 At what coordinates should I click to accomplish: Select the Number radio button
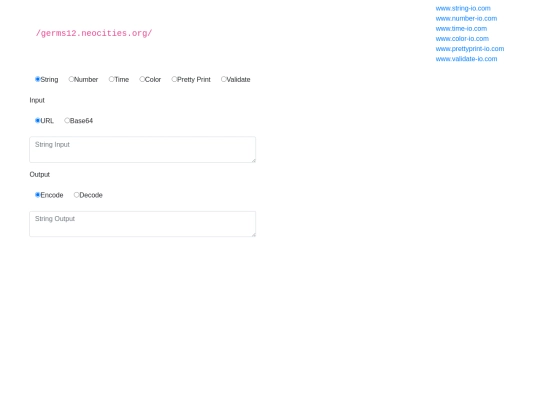[71, 79]
